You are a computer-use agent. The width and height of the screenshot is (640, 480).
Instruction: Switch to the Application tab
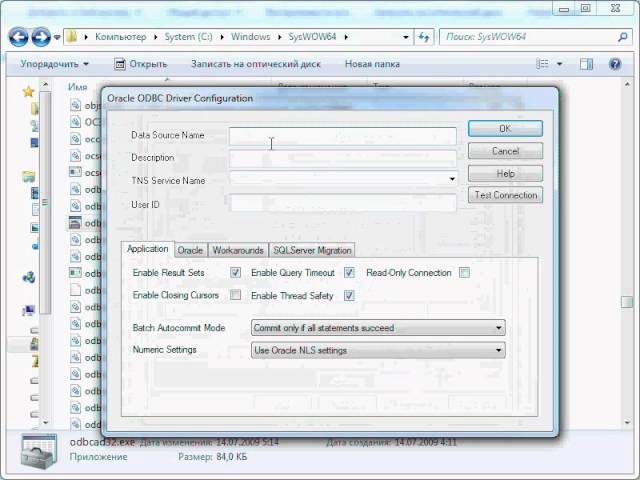tap(148, 249)
